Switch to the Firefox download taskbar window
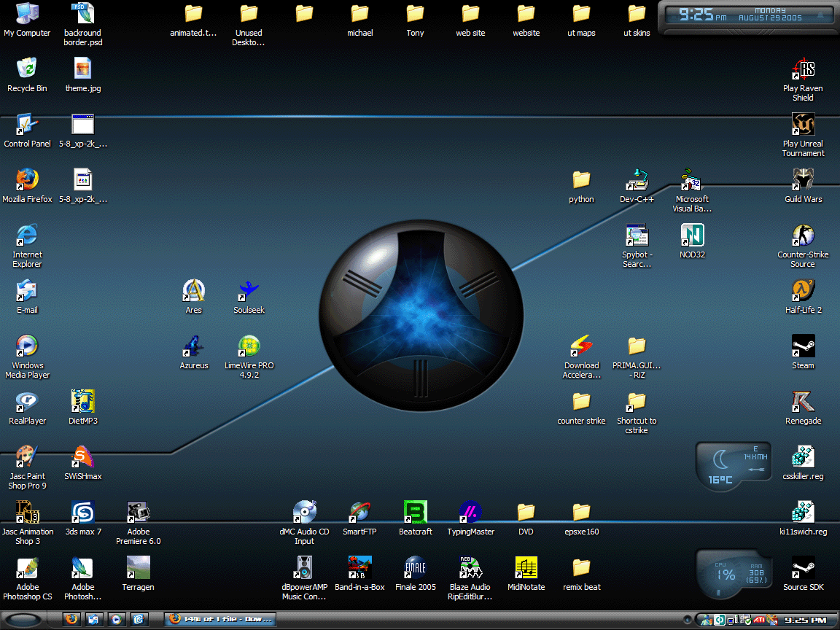The height and width of the screenshot is (630, 840). (219, 619)
